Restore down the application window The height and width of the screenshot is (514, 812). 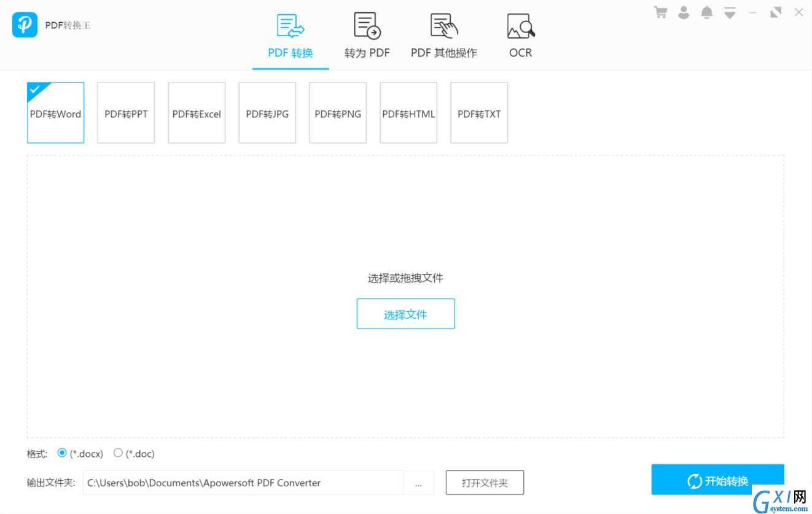(776, 12)
